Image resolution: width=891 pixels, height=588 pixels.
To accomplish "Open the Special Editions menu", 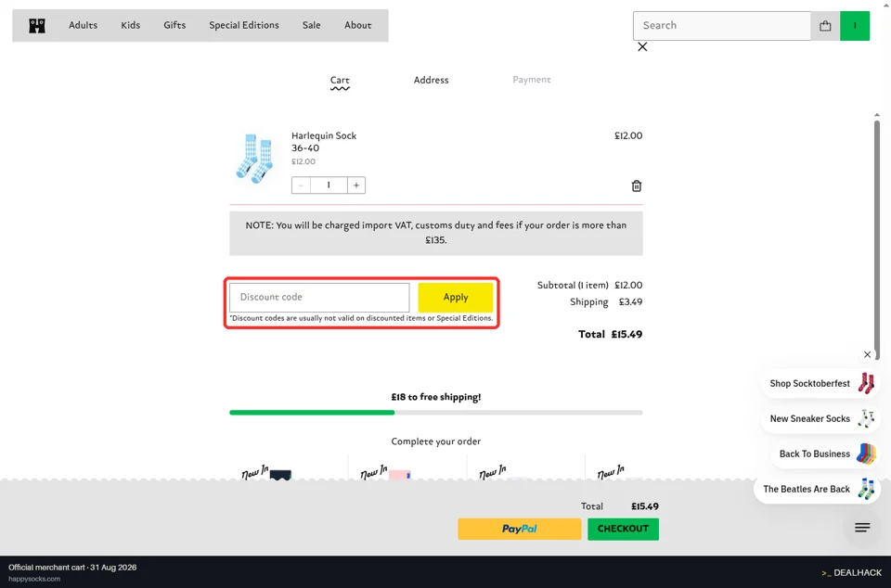I will (x=244, y=25).
